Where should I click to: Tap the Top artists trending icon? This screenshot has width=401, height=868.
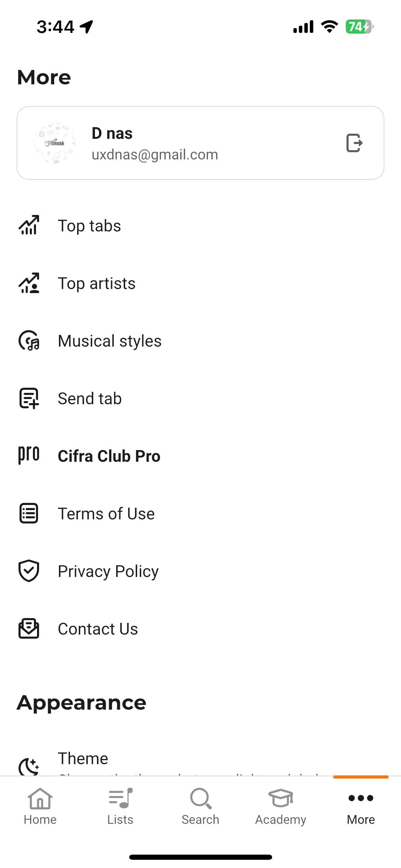tap(29, 283)
